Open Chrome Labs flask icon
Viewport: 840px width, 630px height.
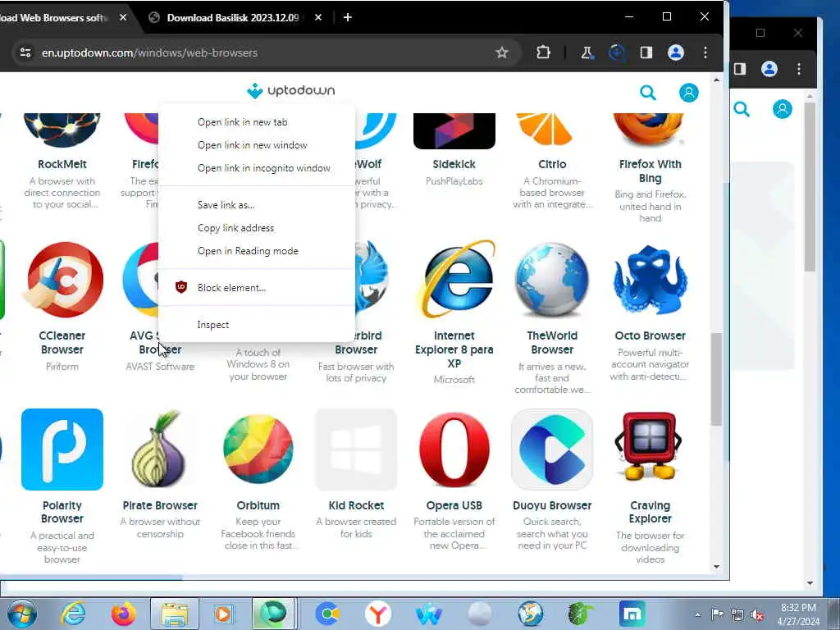587,52
